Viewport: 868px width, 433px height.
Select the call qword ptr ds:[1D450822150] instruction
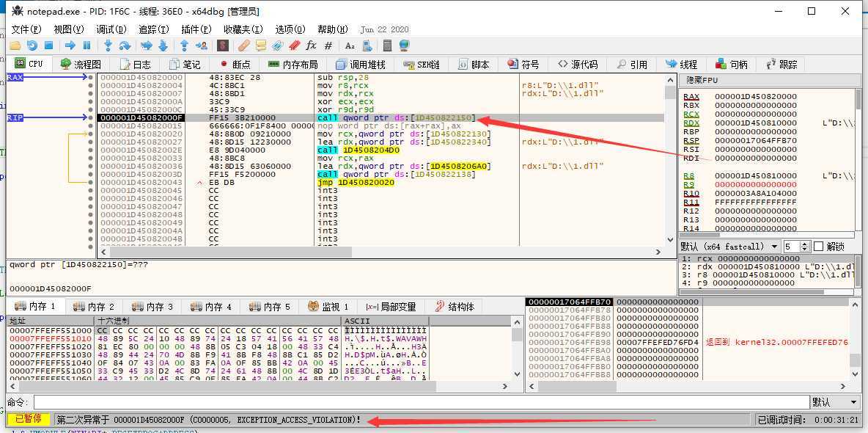click(x=397, y=117)
